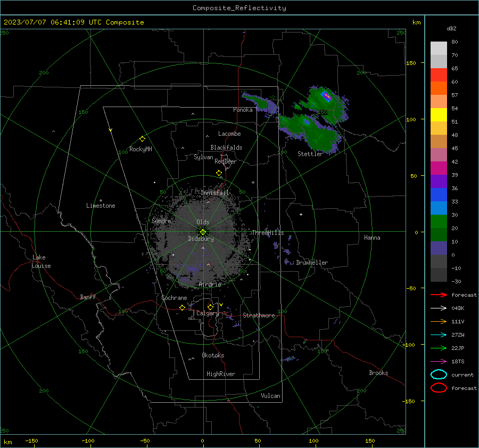Click the dBZ legend heading

pos(451,28)
